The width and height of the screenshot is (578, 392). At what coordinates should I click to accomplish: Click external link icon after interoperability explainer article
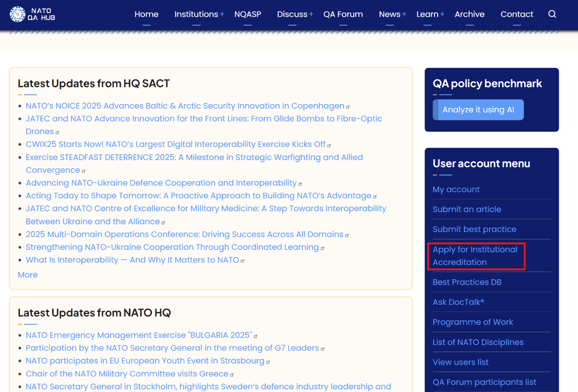(x=242, y=260)
